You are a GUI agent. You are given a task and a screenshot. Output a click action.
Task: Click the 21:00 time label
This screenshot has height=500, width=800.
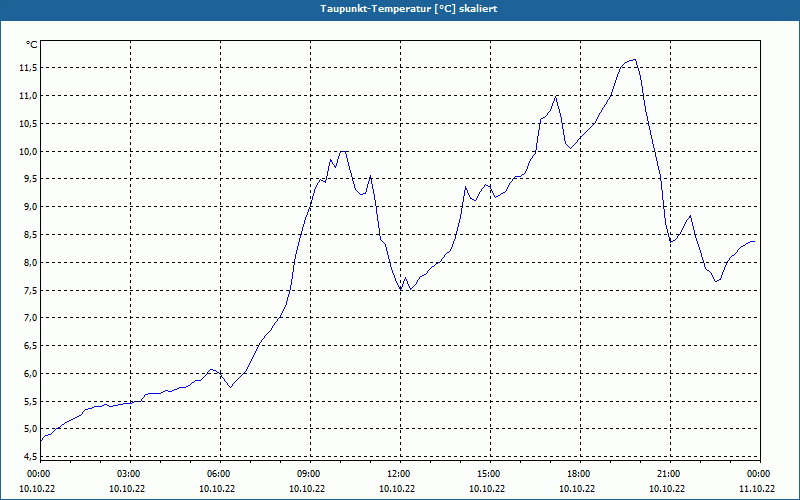[670, 474]
